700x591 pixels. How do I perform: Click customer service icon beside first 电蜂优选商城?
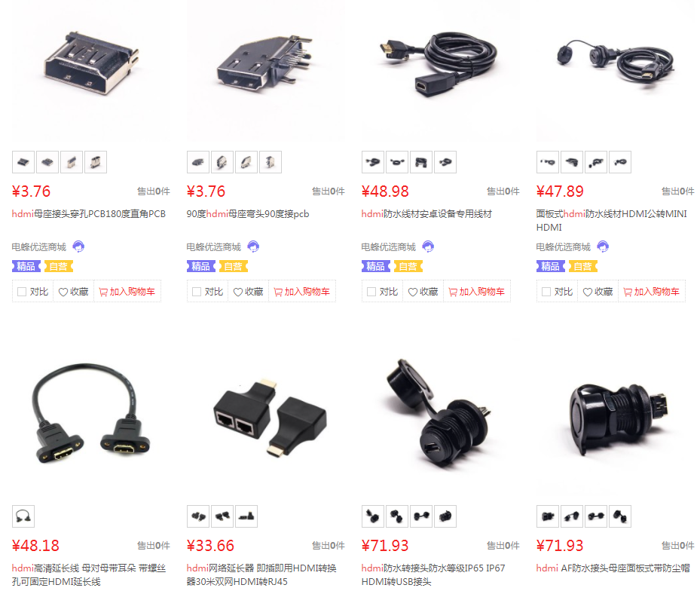click(x=78, y=247)
